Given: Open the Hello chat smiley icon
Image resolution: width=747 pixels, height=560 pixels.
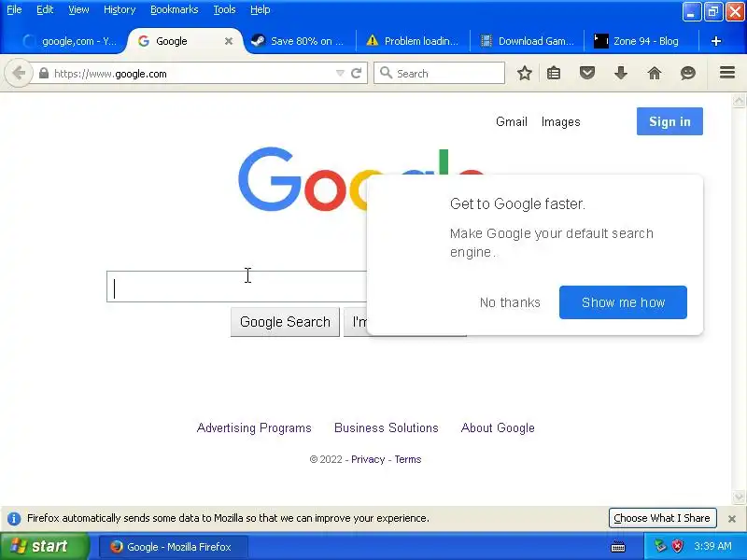Looking at the screenshot, I should coord(688,74).
